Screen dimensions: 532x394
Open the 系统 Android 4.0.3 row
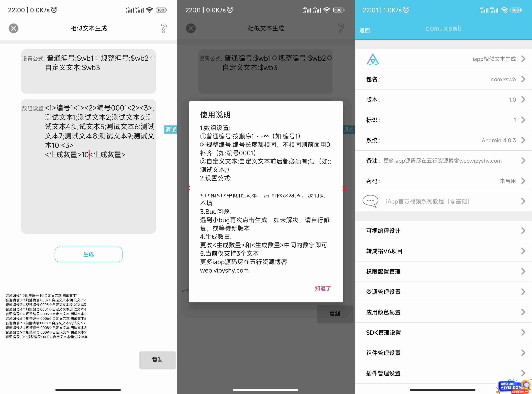click(443, 140)
